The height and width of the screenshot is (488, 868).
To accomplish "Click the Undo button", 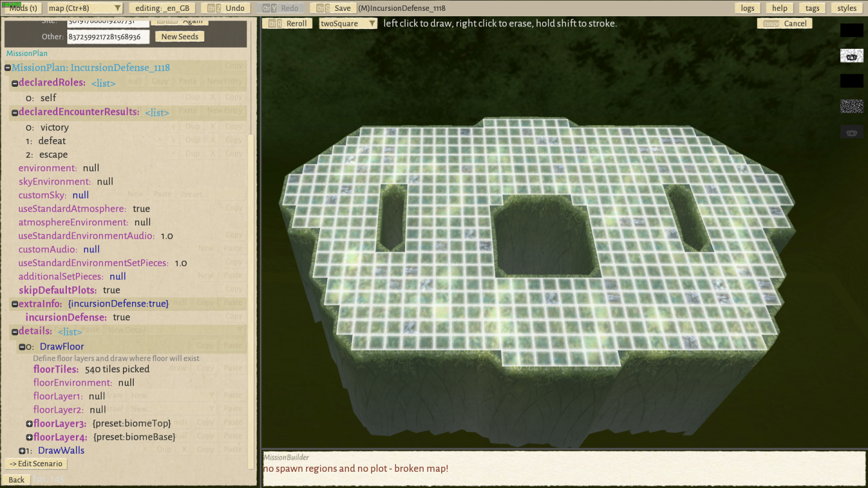I will tap(226, 8).
